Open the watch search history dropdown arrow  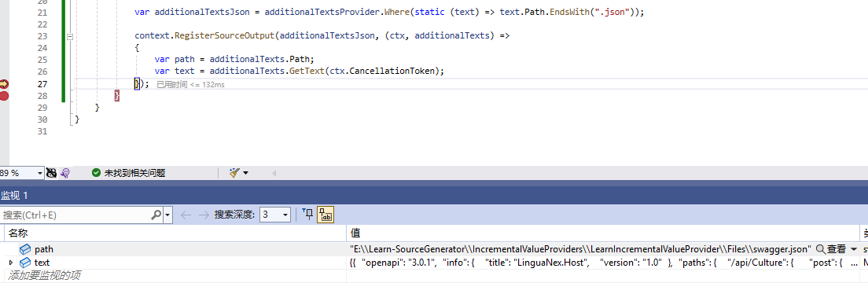[x=167, y=215]
